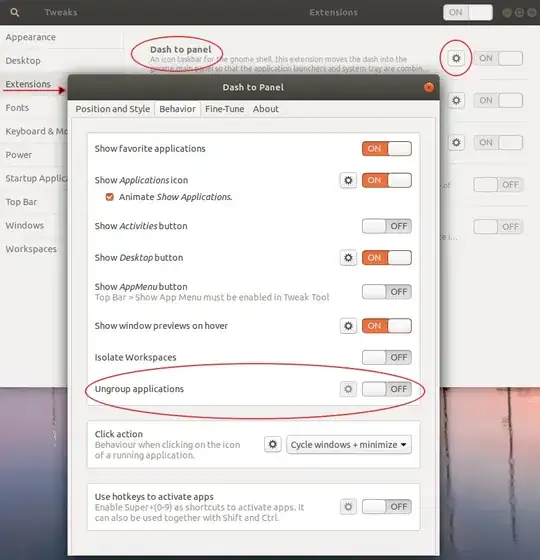Close the Dash to Panel dialog
The height and width of the screenshot is (560, 540).
(x=429, y=87)
